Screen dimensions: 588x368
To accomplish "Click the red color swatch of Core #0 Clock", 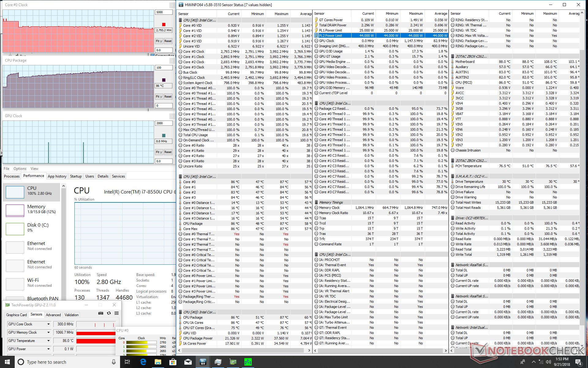I will tap(164, 25).
